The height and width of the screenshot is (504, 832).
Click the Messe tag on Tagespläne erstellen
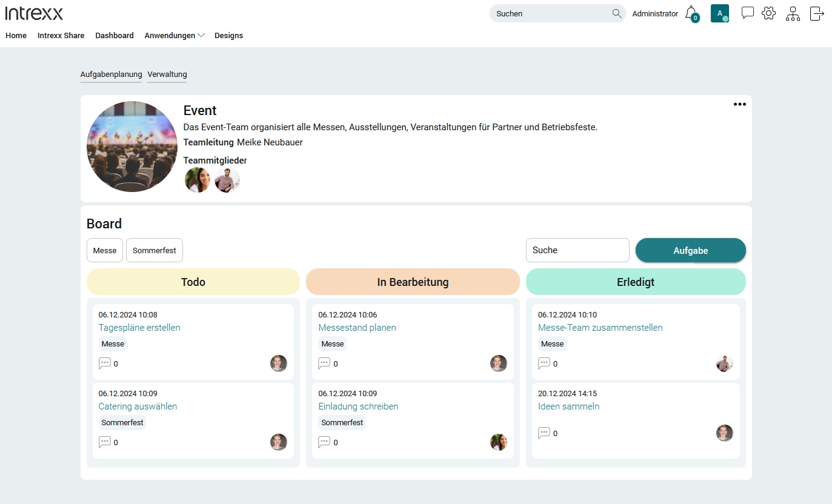113,344
